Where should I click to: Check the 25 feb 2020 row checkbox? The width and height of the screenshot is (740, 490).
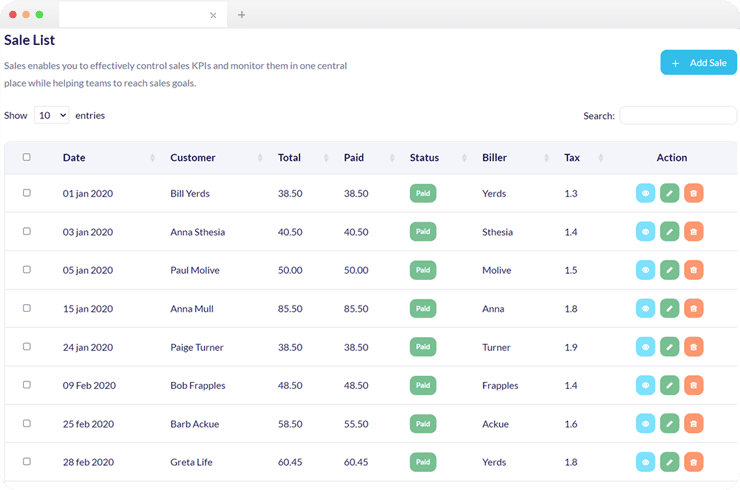(x=27, y=423)
